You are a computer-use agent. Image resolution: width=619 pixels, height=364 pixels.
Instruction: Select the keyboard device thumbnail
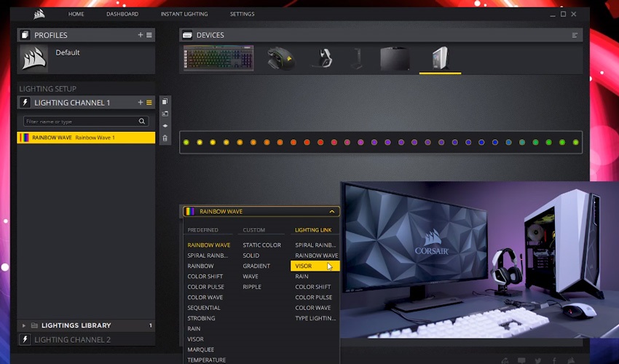218,58
